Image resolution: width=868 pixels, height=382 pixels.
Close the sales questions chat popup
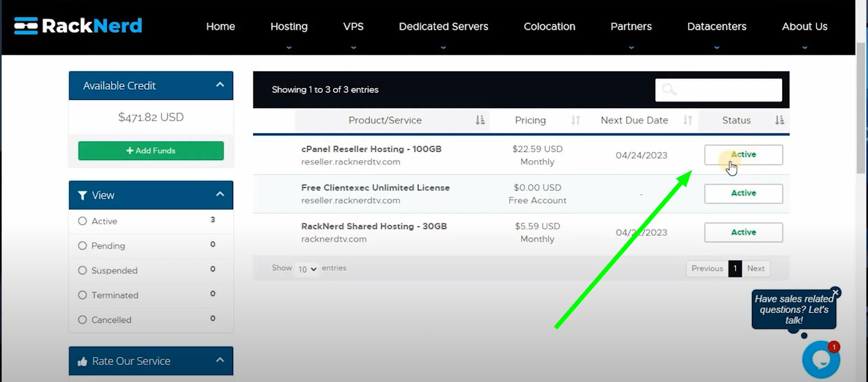point(836,292)
